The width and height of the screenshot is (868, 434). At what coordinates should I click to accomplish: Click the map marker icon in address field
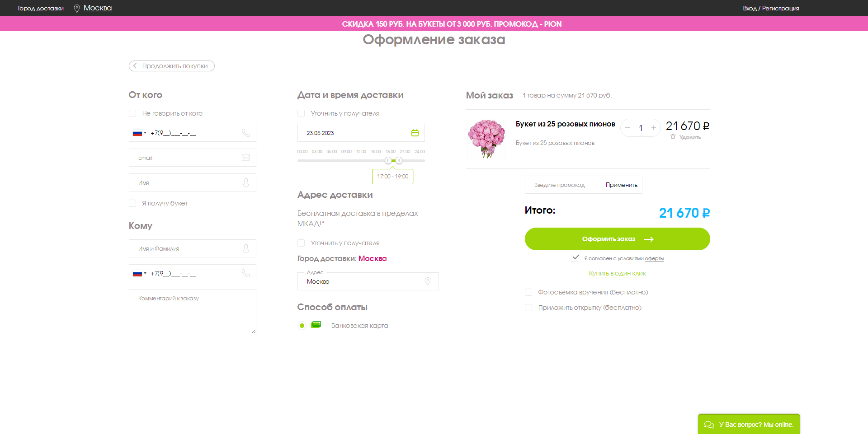coord(427,281)
